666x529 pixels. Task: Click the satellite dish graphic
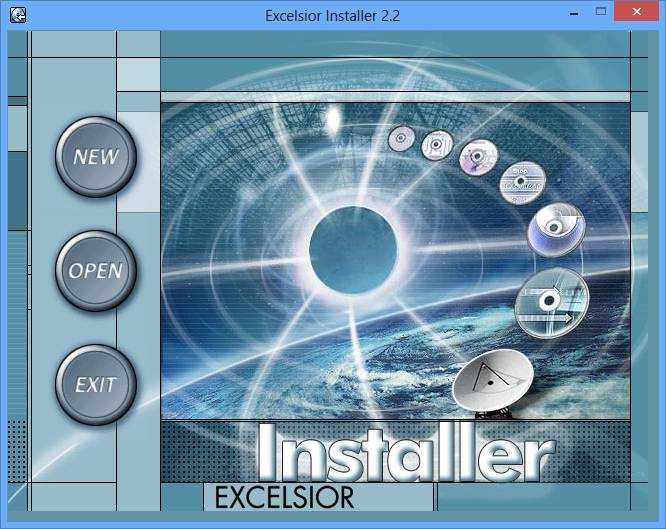coord(493,382)
